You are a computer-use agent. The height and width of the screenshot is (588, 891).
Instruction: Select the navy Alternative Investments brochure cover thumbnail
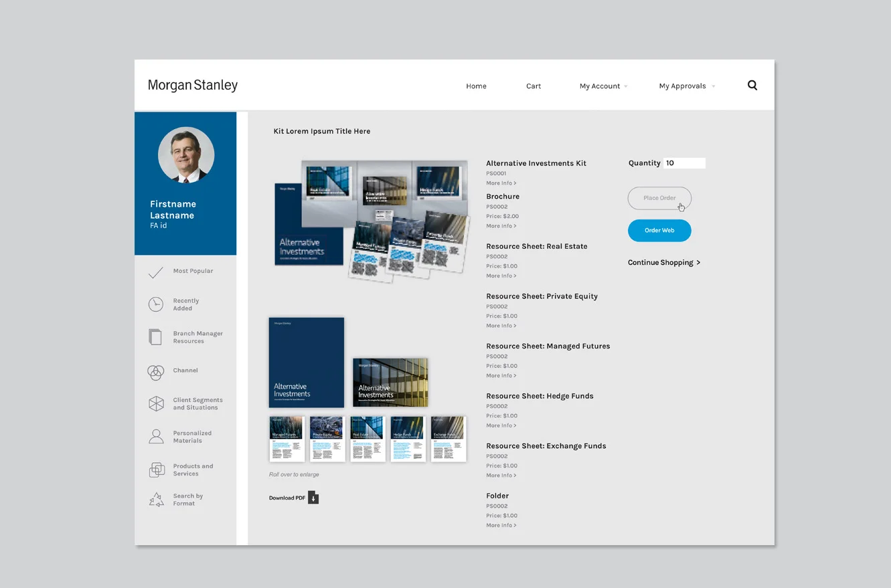click(x=307, y=363)
